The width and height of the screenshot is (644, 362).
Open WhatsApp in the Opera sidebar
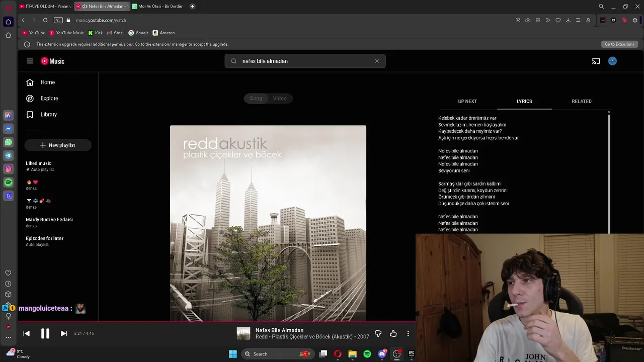click(8, 142)
